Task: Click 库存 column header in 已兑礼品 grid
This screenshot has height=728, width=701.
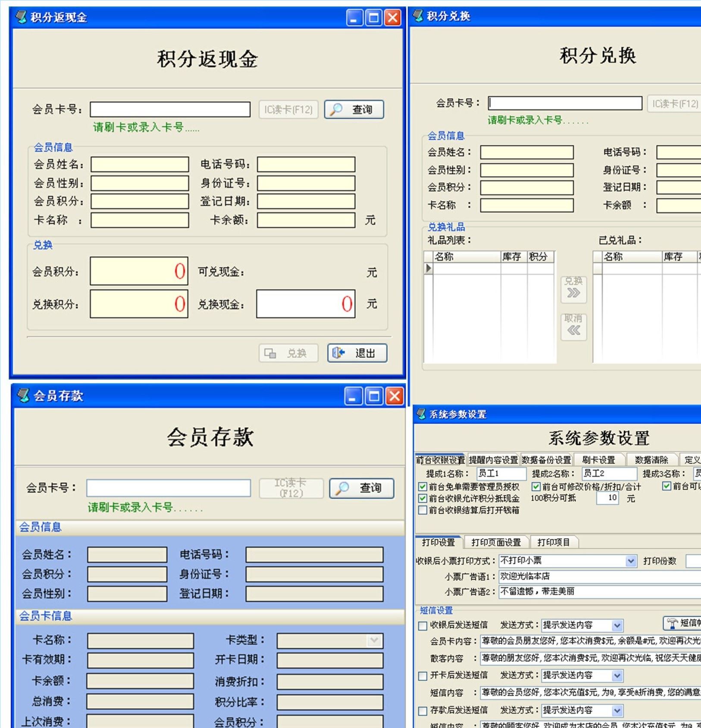Action: click(679, 257)
